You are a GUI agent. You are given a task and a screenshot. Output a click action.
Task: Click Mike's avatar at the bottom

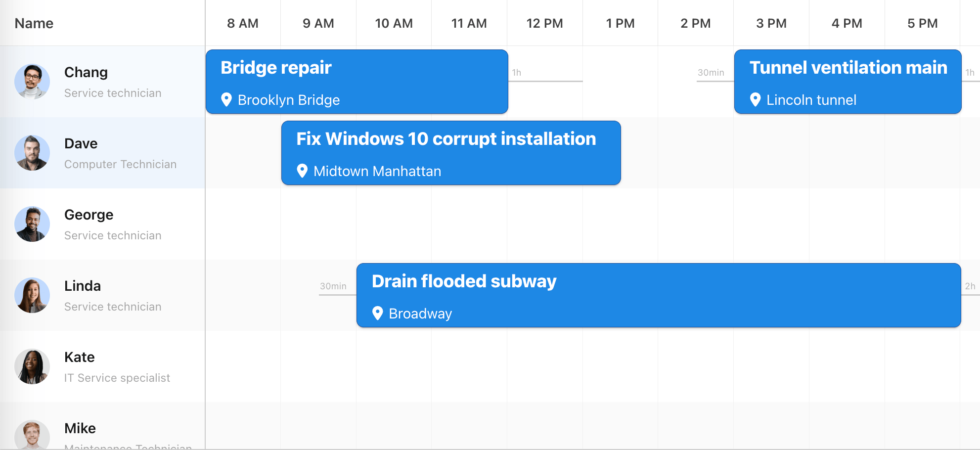click(32, 435)
